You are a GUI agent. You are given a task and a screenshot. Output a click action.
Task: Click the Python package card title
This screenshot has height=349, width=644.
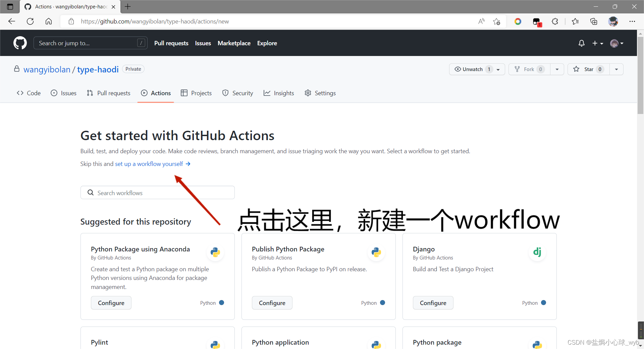[x=437, y=342]
